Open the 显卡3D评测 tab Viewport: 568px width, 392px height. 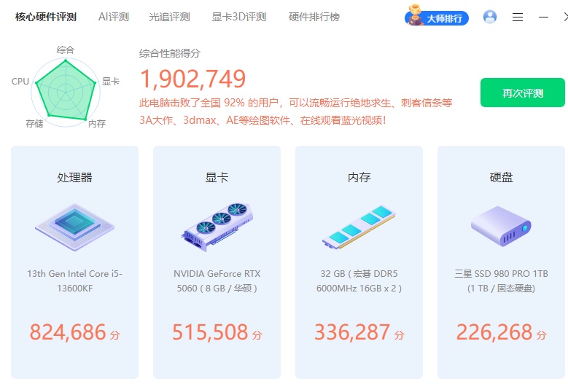tap(239, 17)
